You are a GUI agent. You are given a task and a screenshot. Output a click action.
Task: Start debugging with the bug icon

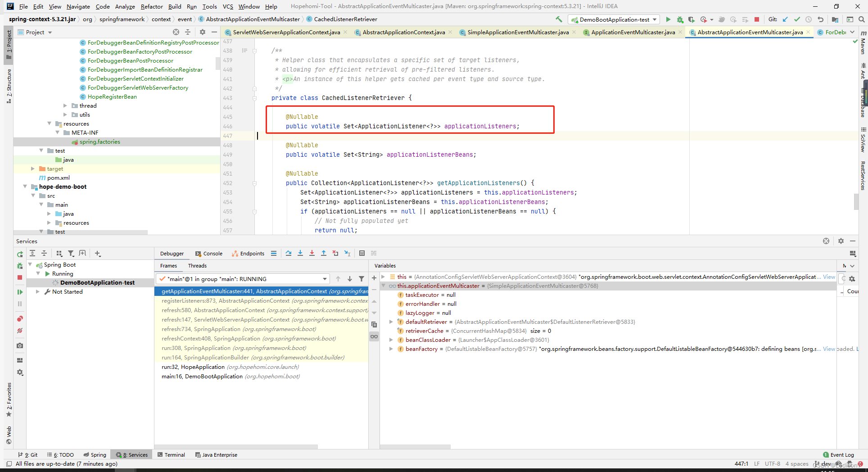click(x=680, y=19)
